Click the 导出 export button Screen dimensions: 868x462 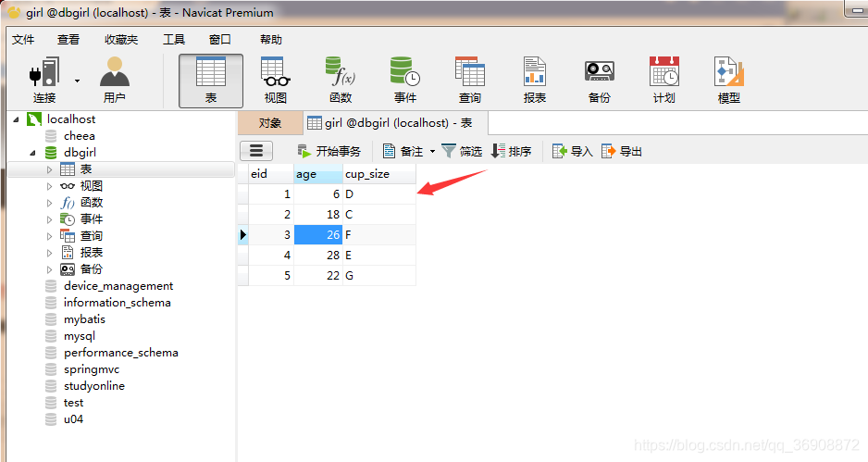[x=621, y=151]
